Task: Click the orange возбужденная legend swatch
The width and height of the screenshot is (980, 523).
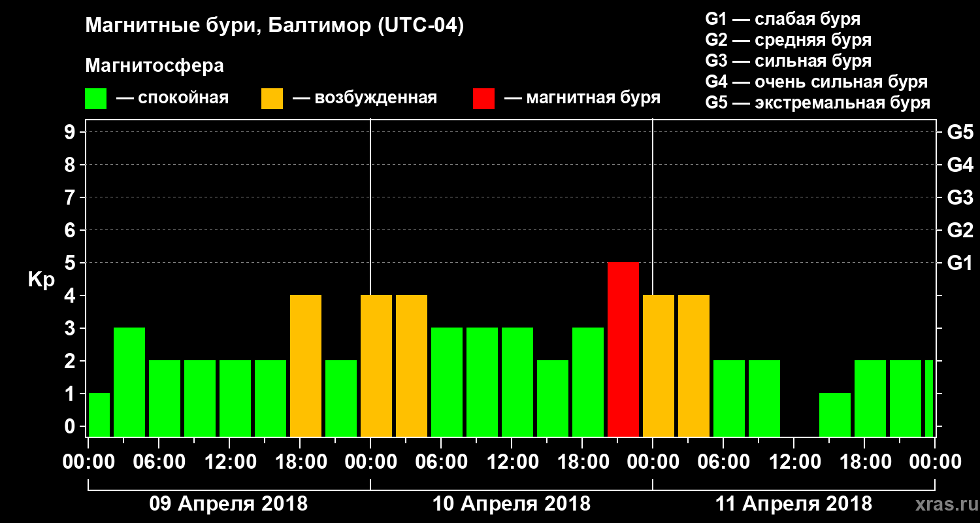Action: [272, 99]
